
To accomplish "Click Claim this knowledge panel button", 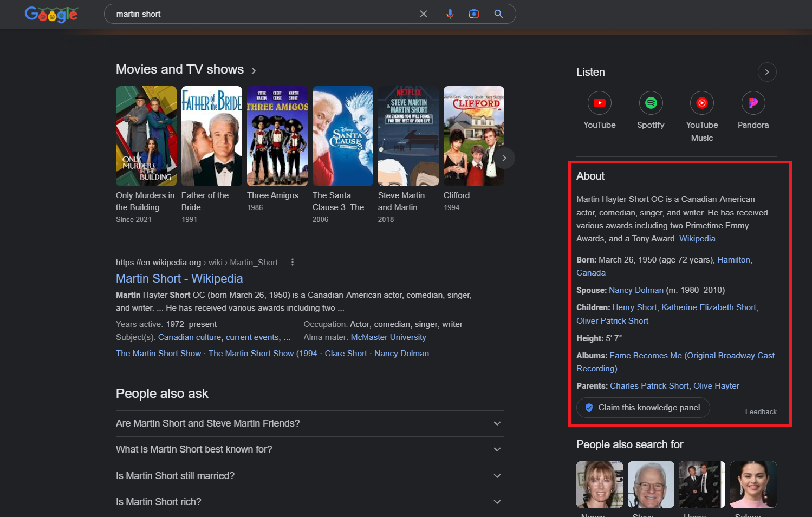I will click(x=643, y=408).
